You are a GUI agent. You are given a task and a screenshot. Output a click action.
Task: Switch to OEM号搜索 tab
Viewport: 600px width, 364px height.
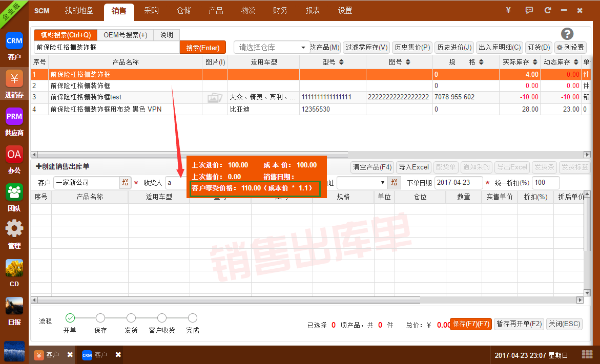tap(125, 35)
